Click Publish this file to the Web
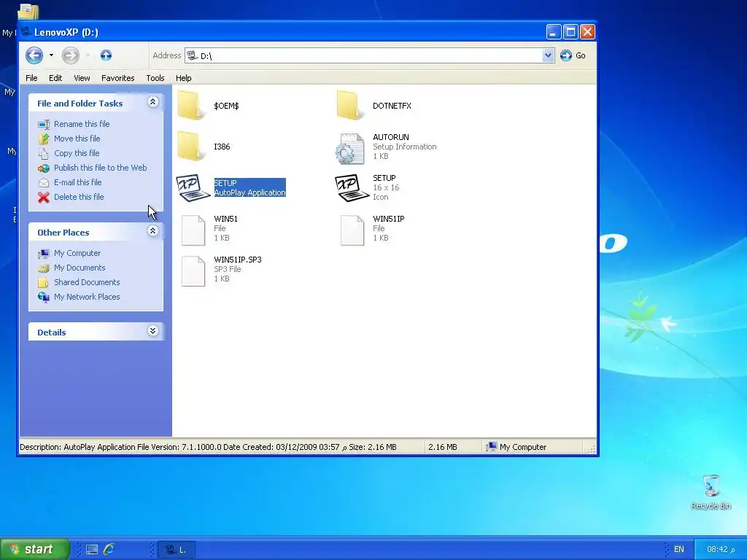This screenshot has height=560, width=747. coord(101,168)
